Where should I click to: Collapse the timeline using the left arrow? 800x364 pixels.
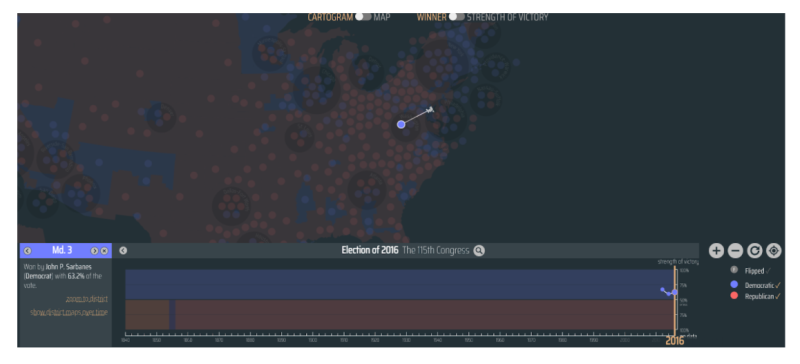[123, 251]
